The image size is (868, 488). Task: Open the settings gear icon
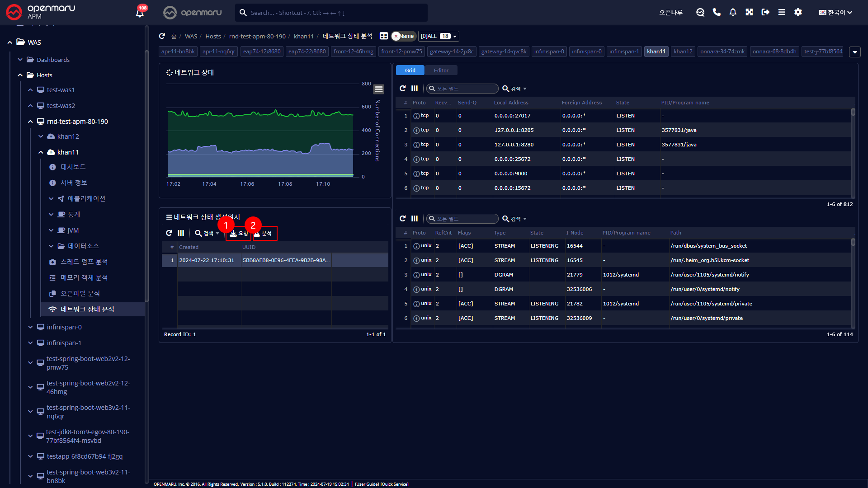(x=798, y=12)
